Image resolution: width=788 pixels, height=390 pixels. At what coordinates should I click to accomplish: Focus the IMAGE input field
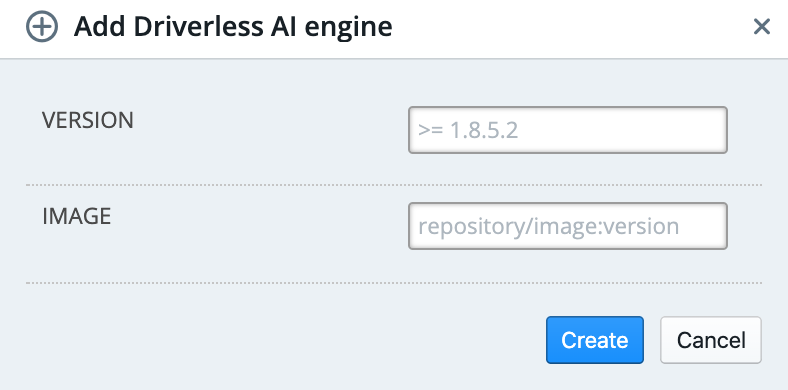(568, 226)
